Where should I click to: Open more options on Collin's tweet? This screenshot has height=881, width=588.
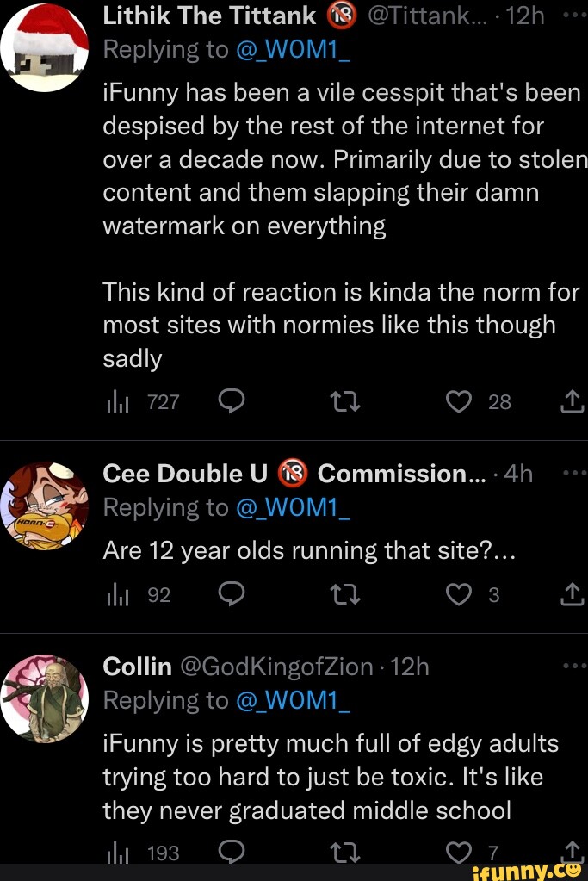tap(574, 666)
